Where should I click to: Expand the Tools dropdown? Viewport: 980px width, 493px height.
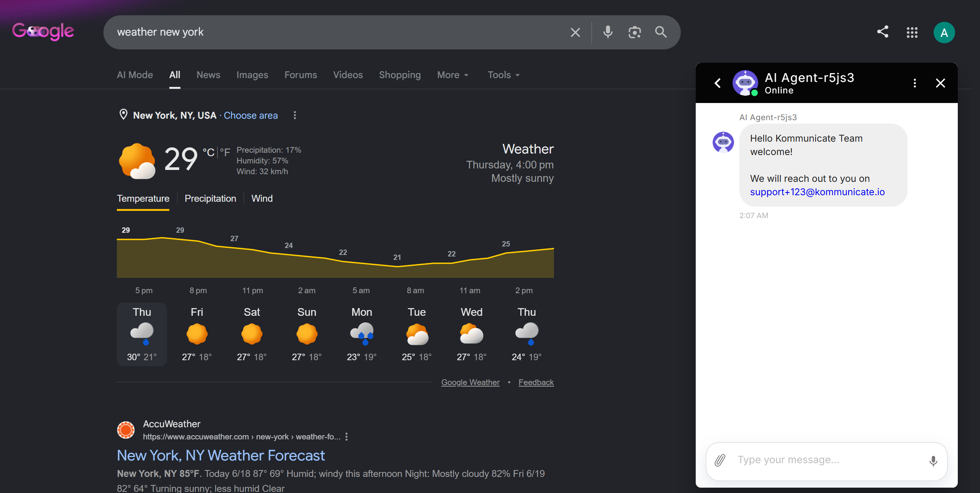(x=503, y=75)
